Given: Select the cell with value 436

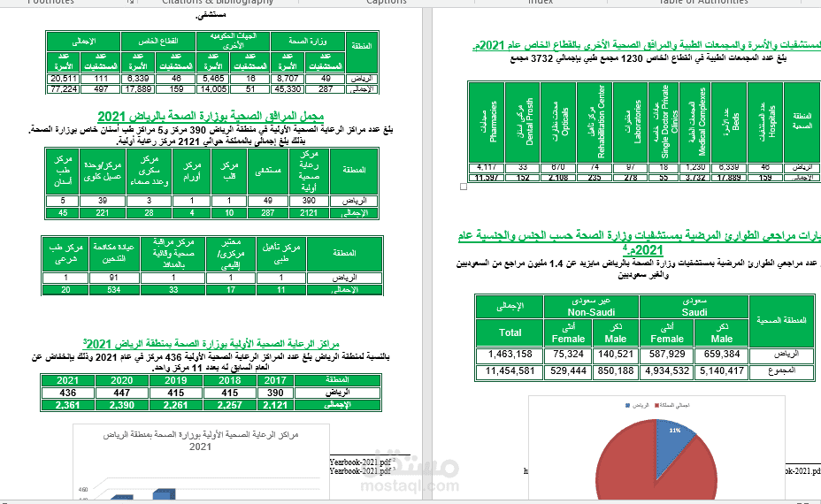Looking at the screenshot, I should tap(67, 393).
